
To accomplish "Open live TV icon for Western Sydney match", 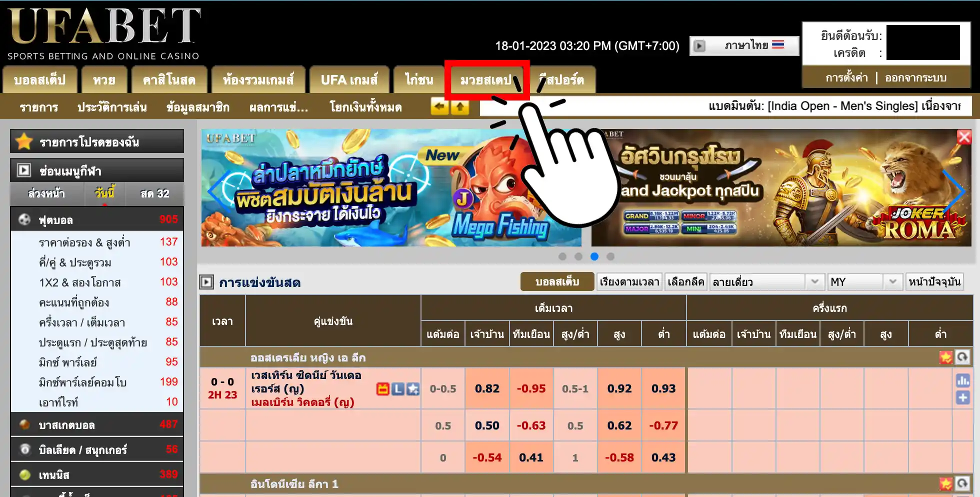I will (382, 388).
